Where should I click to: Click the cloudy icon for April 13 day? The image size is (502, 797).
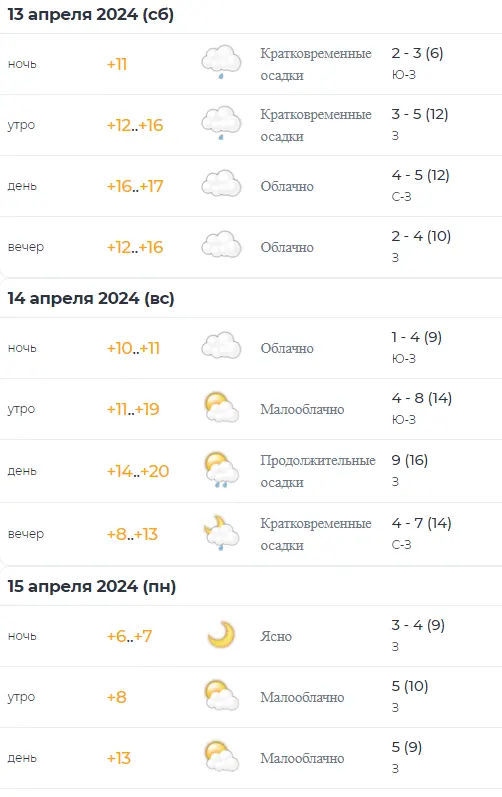pos(221,184)
